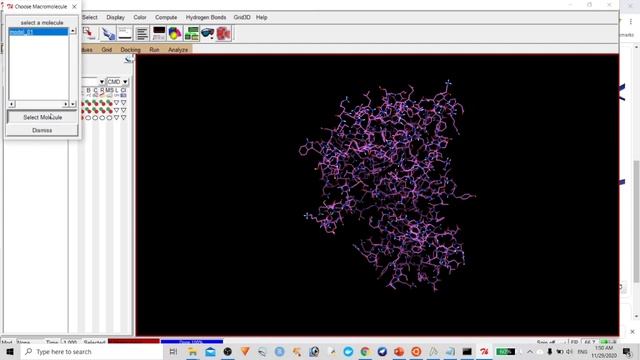The height and width of the screenshot is (360, 640).
Task: Click the navy paper-plane taskbar icon
Action: point(382,351)
